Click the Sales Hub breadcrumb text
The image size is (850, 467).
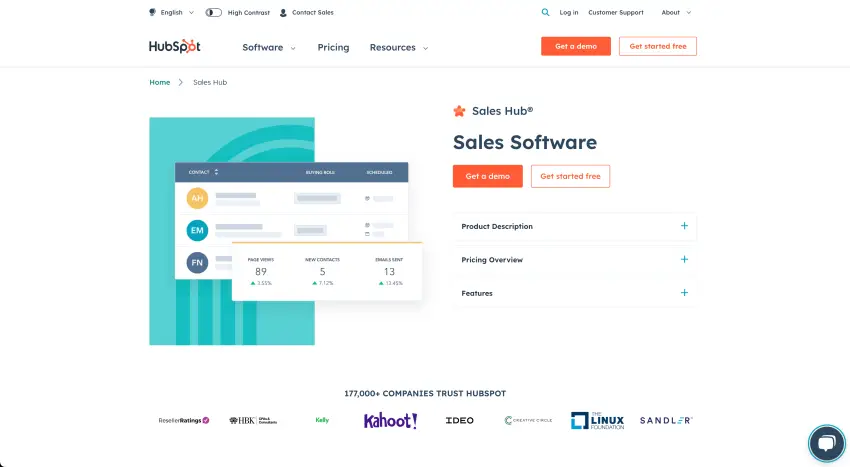[x=210, y=82]
